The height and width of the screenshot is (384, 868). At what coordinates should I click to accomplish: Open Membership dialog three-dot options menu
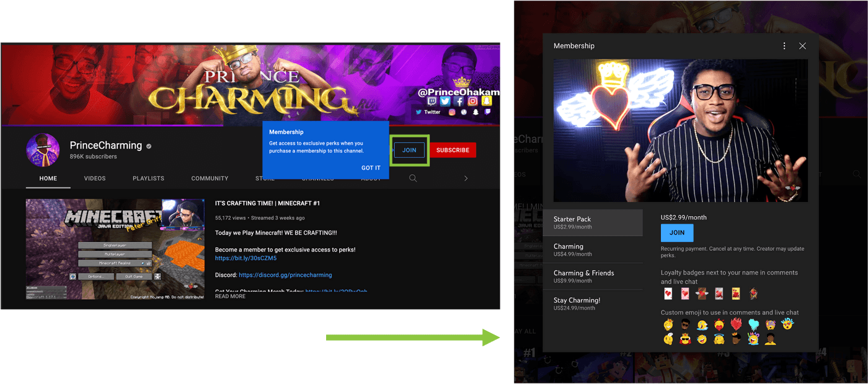pos(784,46)
